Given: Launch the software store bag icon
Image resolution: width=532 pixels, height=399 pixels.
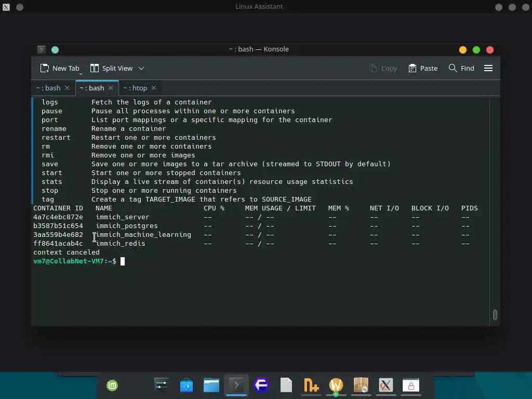Looking at the screenshot, I should pyautogui.click(x=187, y=385).
